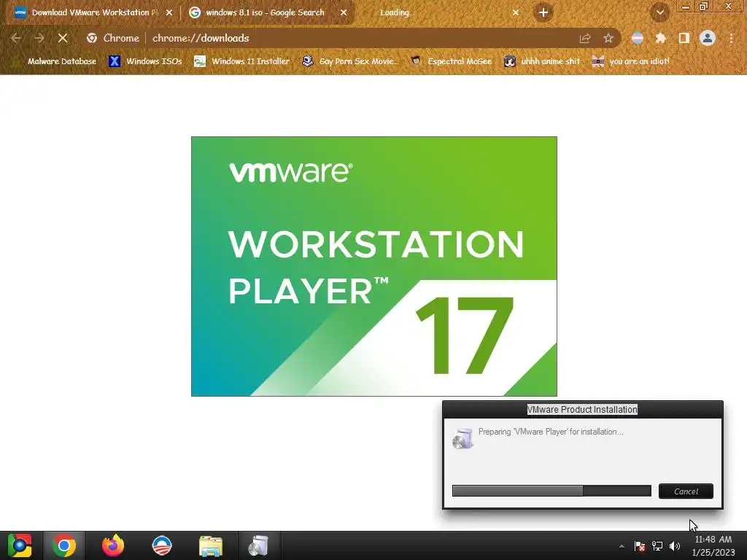Open the red-white-blue circle taskbar app
Image resolution: width=747 pixels, height=560 pixels.
coord(161,545)
